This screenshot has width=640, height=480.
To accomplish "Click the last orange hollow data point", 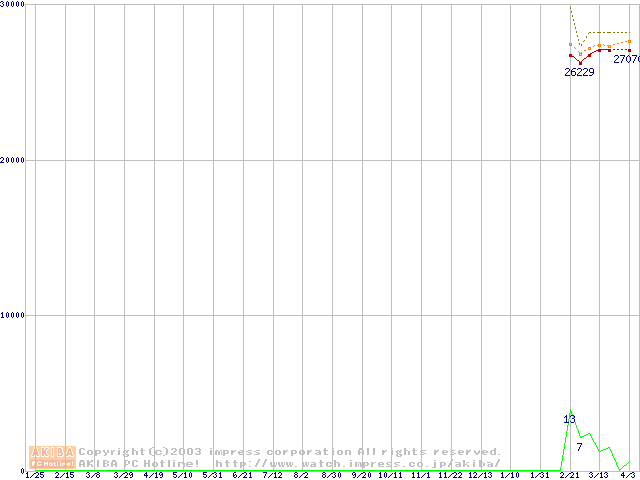I will click(629, 41).
